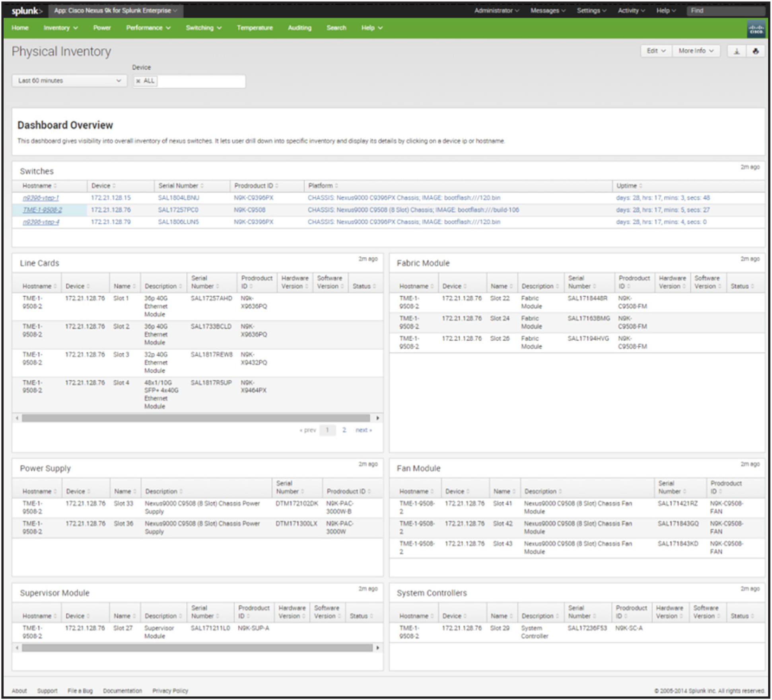
Task: Click Supervisor Module scrollbar right arrow
Action: 377,648
